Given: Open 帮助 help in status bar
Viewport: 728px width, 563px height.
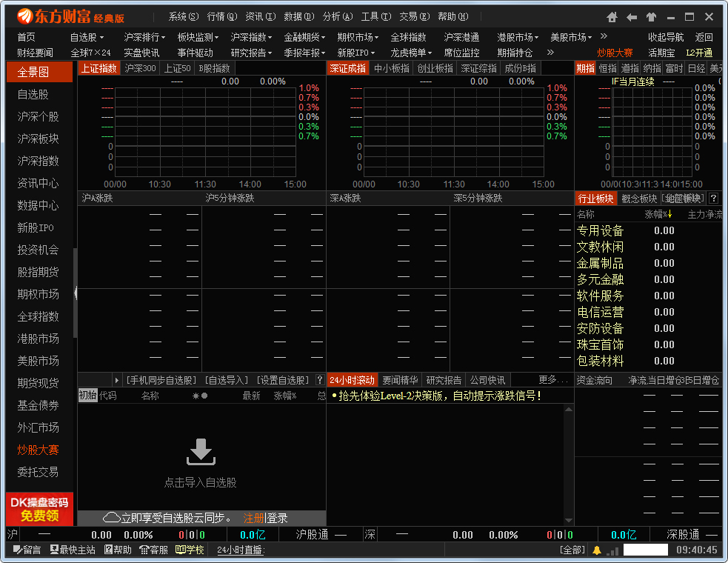Looking at the screenshot, I should (118, 550).
